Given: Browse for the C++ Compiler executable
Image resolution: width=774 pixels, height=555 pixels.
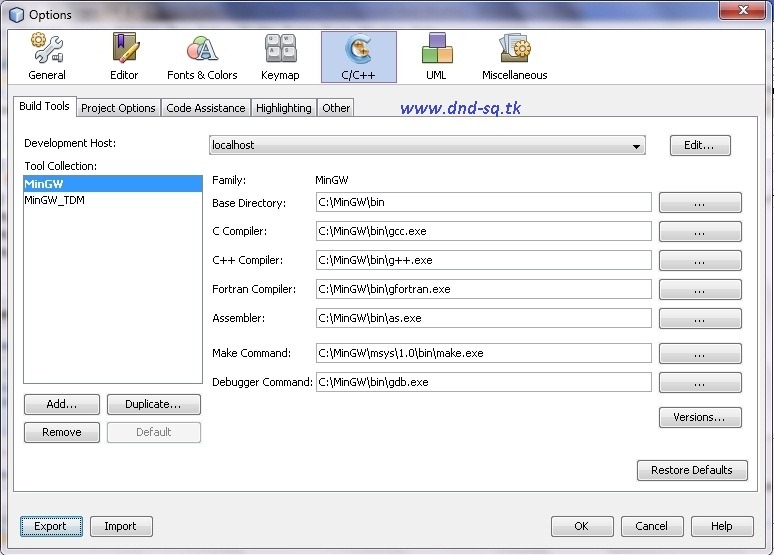Looking at the screenshot, I should [x=700, y=261].
